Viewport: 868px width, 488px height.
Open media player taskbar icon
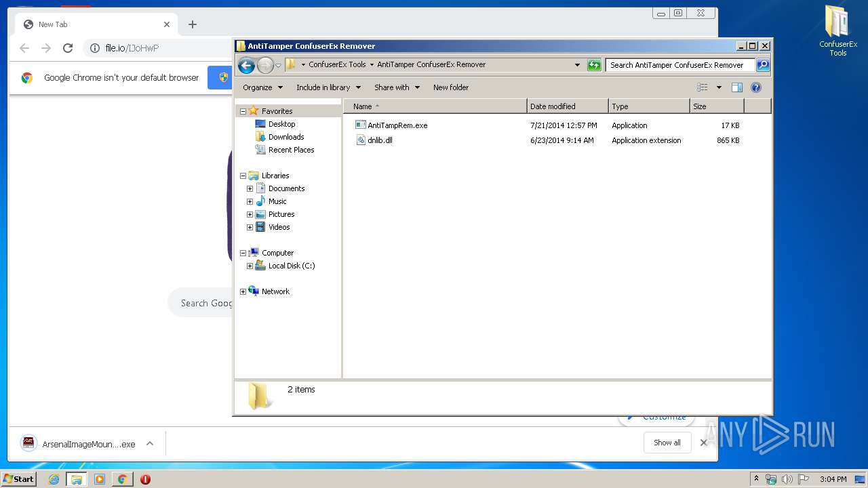point(100,479)
